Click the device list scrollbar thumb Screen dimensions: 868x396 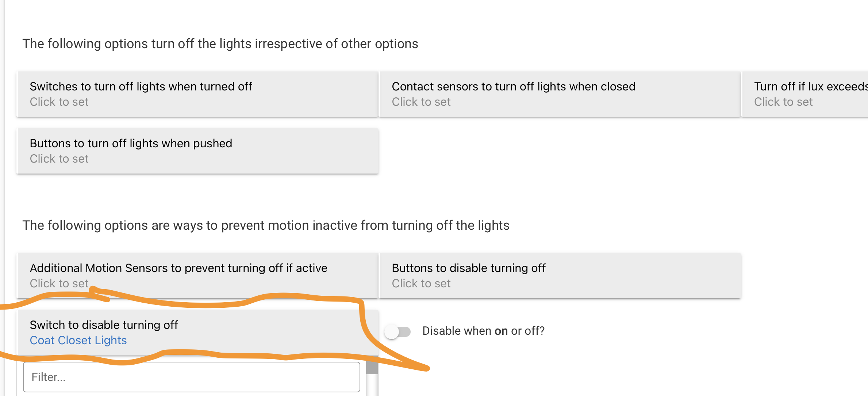click(372, 368)
